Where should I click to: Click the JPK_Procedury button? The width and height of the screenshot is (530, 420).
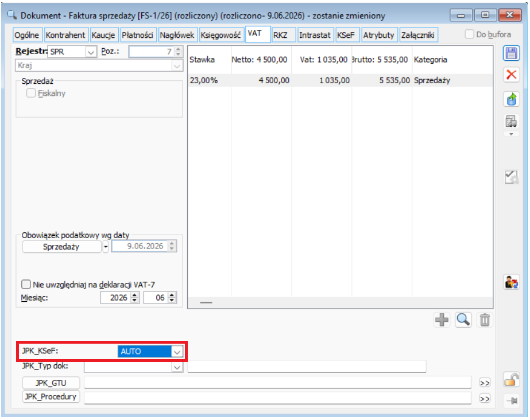[51, 396]
